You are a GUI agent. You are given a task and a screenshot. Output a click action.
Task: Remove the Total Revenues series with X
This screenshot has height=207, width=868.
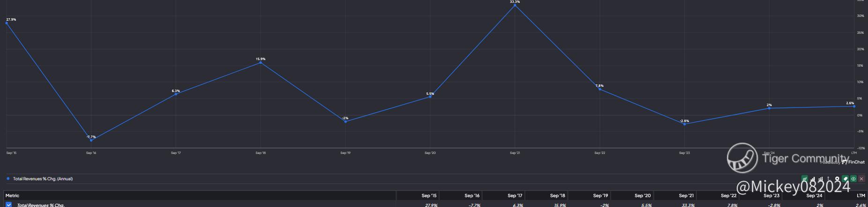(x=861, y=179)
